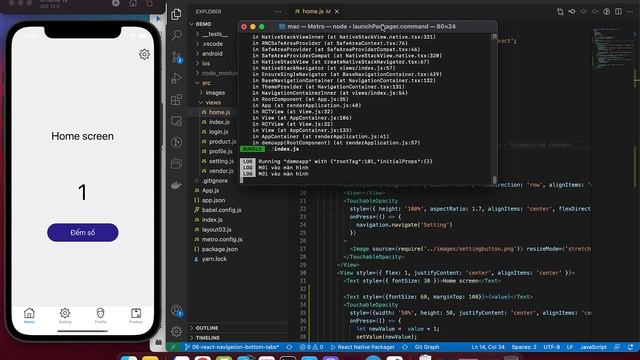The image size is (640, 360).
Task: Open vendor.js file
Action: click(x=221, y=171)
